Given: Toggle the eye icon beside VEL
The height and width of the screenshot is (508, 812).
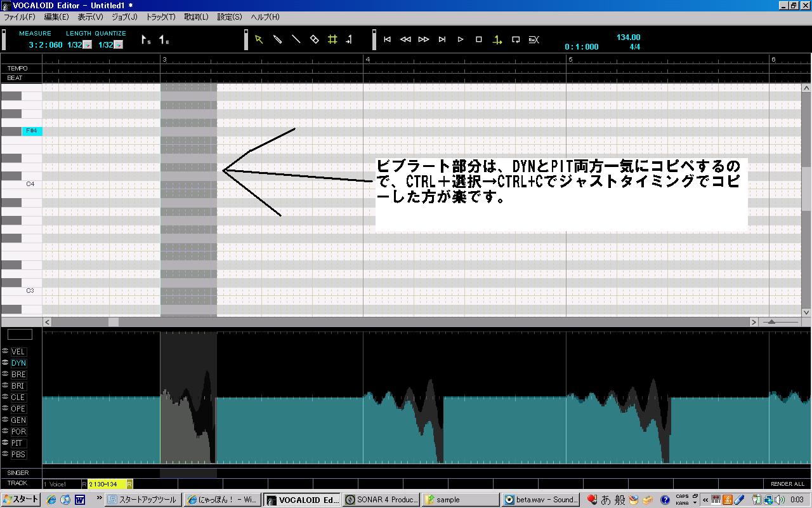Looking at the screenshot, I should pos(5,351).
